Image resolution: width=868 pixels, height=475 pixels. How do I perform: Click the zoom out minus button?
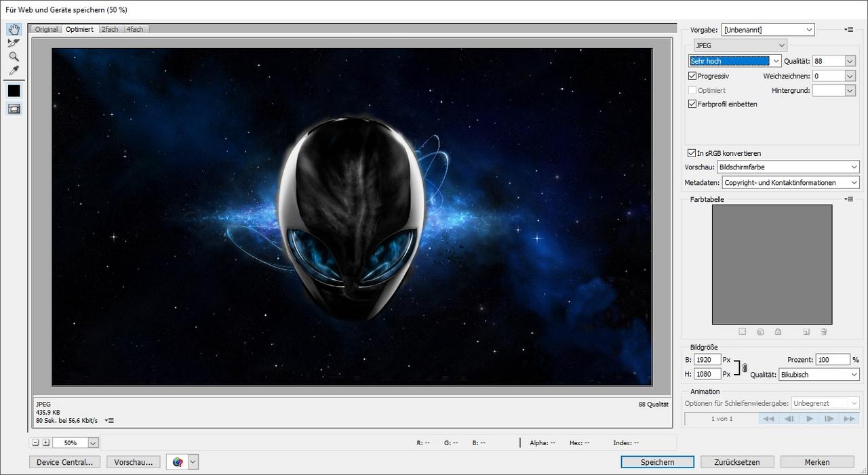(35, 442)
